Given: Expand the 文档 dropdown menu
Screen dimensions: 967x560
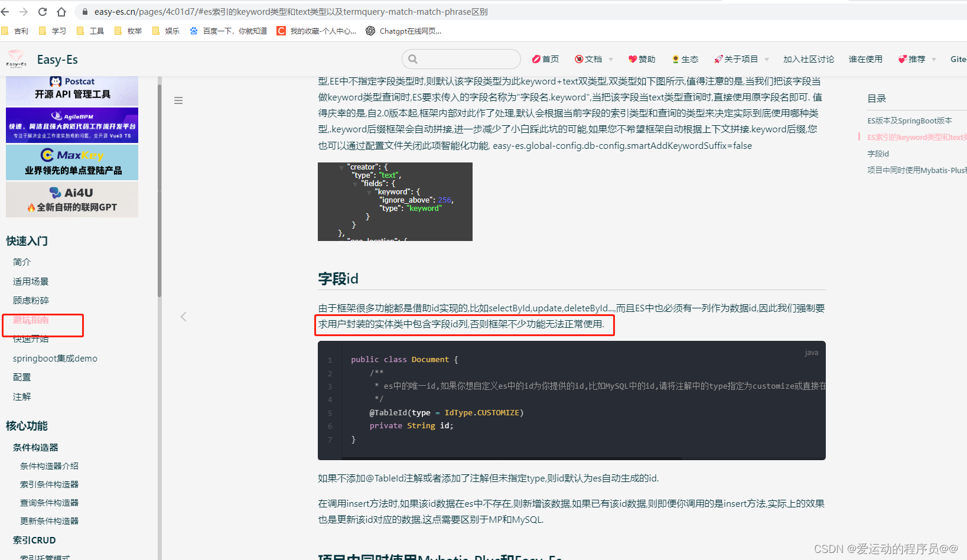Looking at the screenshot, I should tap(593, 59).
